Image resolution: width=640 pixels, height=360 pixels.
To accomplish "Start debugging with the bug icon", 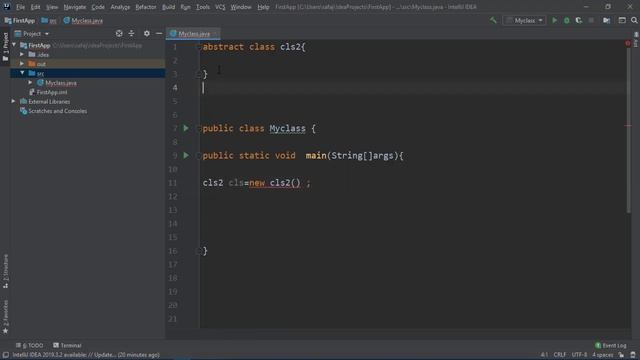I will click(567, 20).
